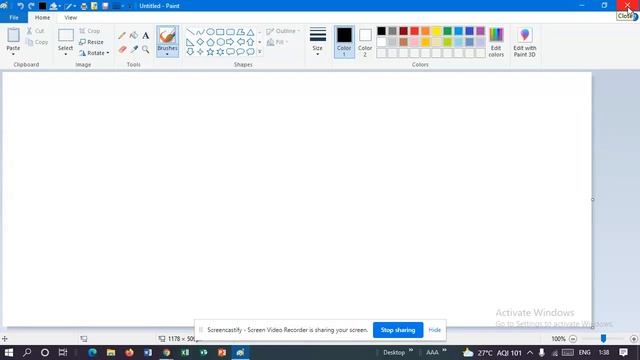This screenshot has height=360, width=640.
Task: Open the Windows Start menu
Action: (9, 352)
